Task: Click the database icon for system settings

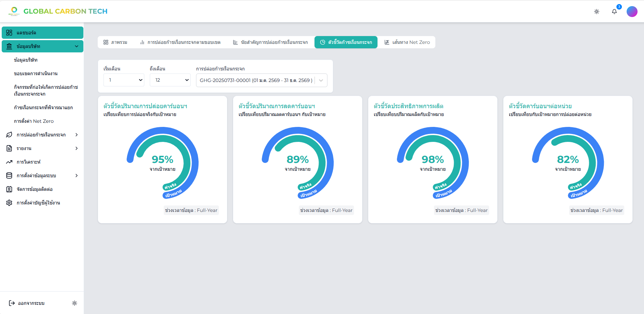Action: coord(9,176)
